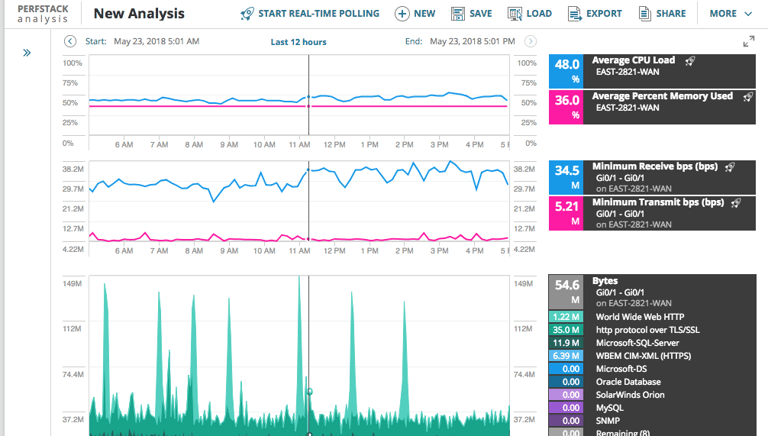Click the LOAD icon in toolbar
Image resolution: width=768 pixels, height=436 pixels.
(x=515, y=14)
